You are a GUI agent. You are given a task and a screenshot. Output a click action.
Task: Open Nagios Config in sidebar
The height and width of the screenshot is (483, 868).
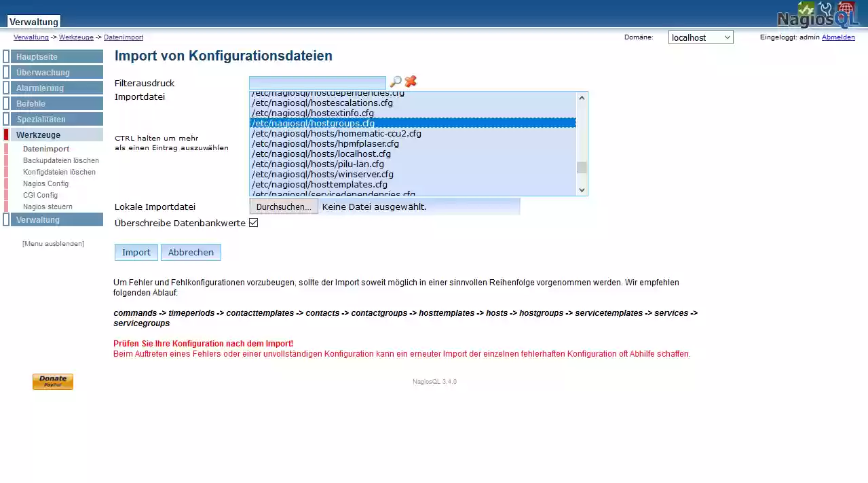tap(45, 183)
